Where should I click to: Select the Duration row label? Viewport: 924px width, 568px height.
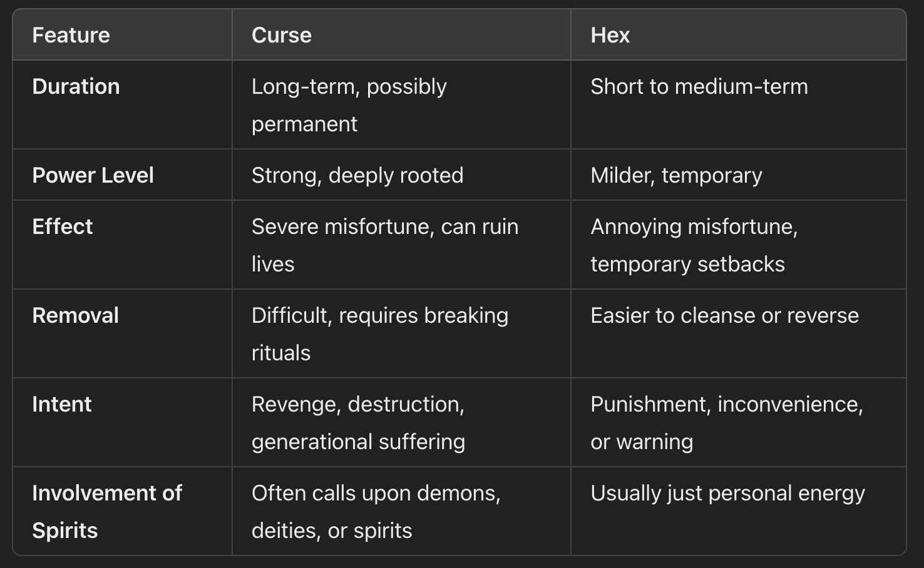[76, 86]
